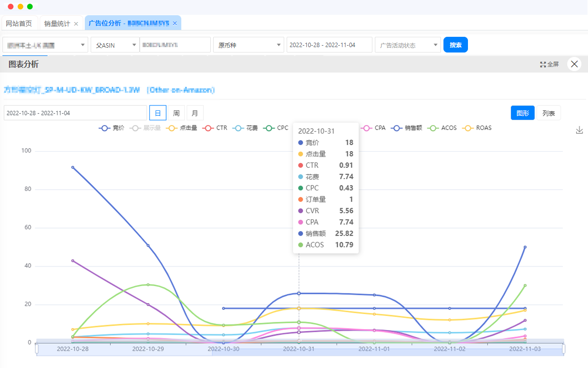
Task: Click the CVR value 5.56 in tooltip
Action: (346, 211)
